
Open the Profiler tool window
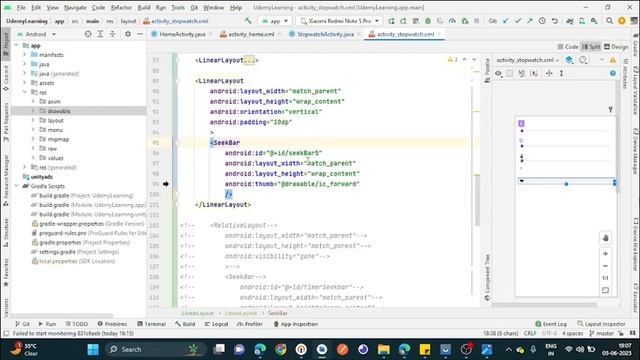pos(250,324)
